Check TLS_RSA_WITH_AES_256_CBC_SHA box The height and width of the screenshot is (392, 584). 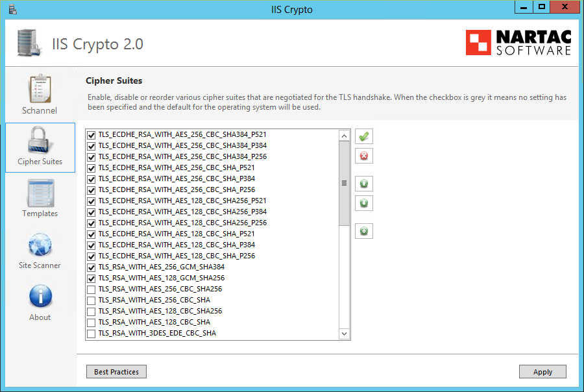pyautogui.click(x=91, y=300)
